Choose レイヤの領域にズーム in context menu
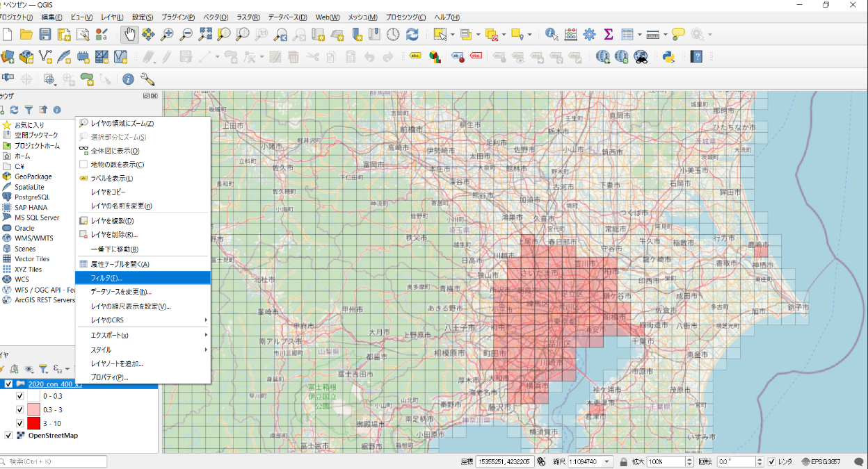868x469 pixels. click(x=143, y=123)
